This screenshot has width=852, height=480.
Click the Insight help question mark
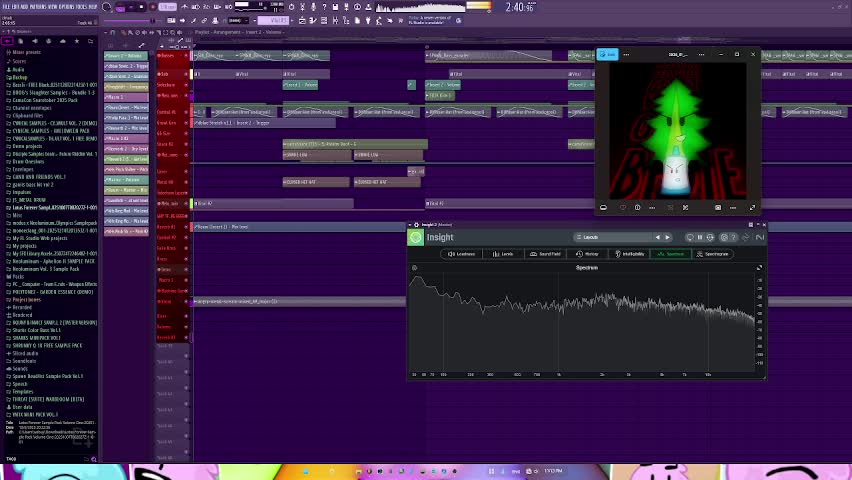click(x=734, y=238)
